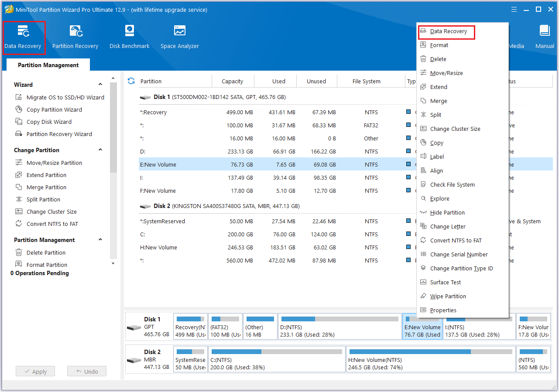Switch to Partition Management tab
The width and height of the screenshot is (559, 392).
[48, 65]
